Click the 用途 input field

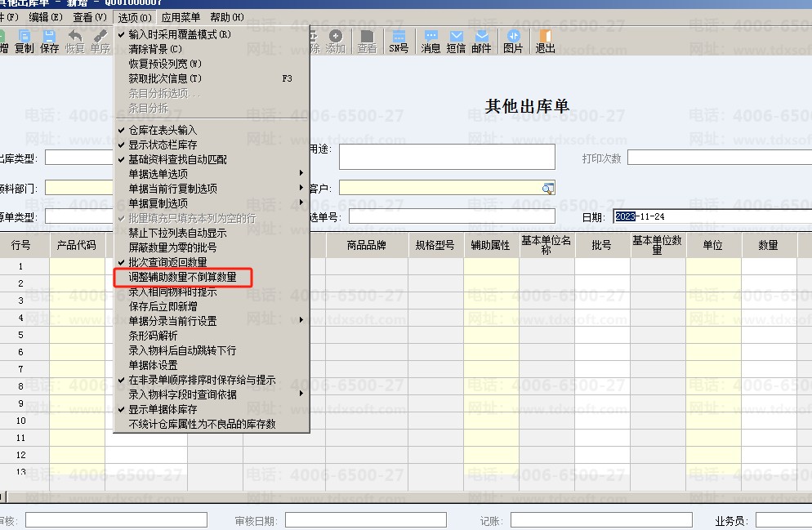(447, 157)
